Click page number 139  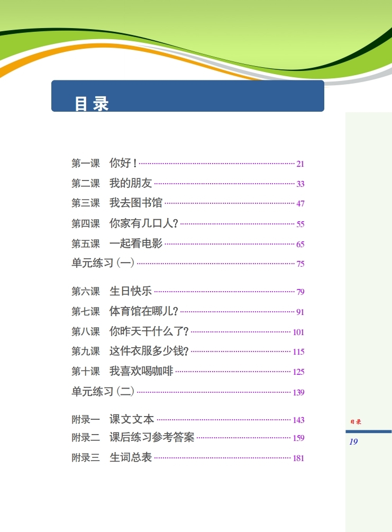tap(298, 393)
